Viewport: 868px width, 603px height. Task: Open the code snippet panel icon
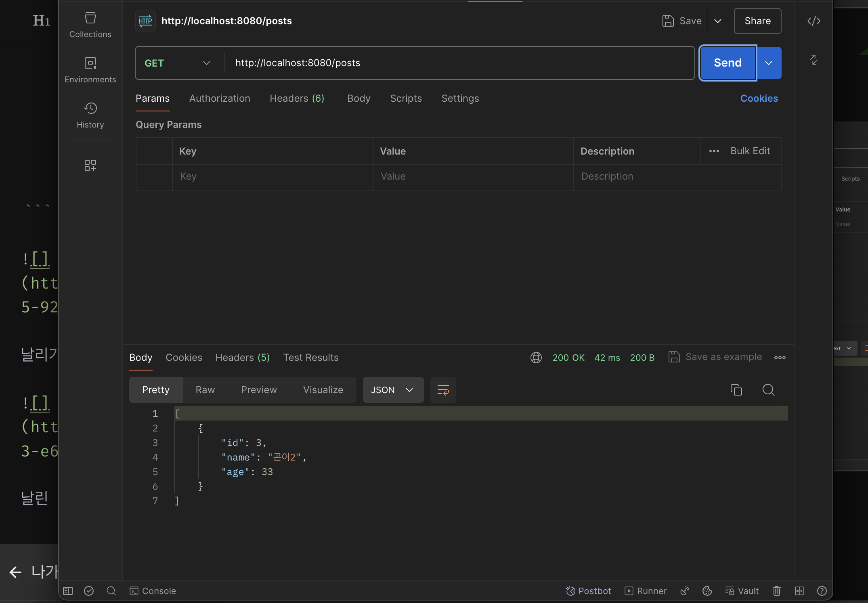[x=813, y=21]
